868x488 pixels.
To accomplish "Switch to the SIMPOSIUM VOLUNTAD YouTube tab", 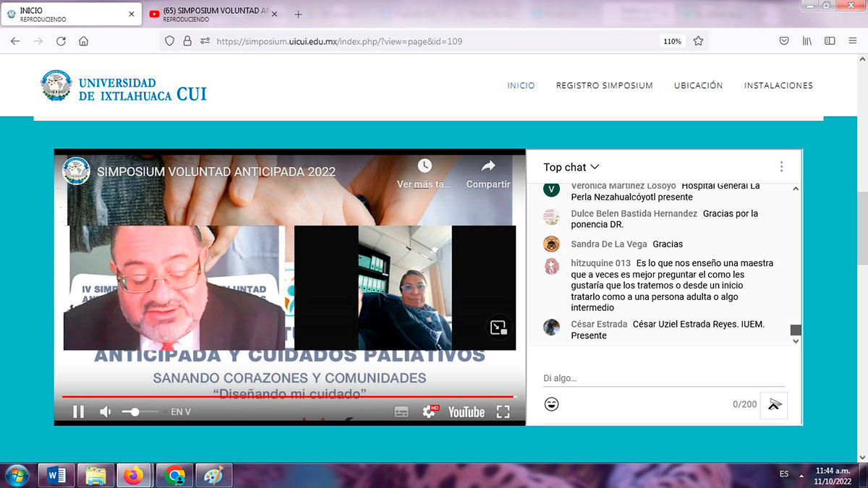I will (213, 14).
